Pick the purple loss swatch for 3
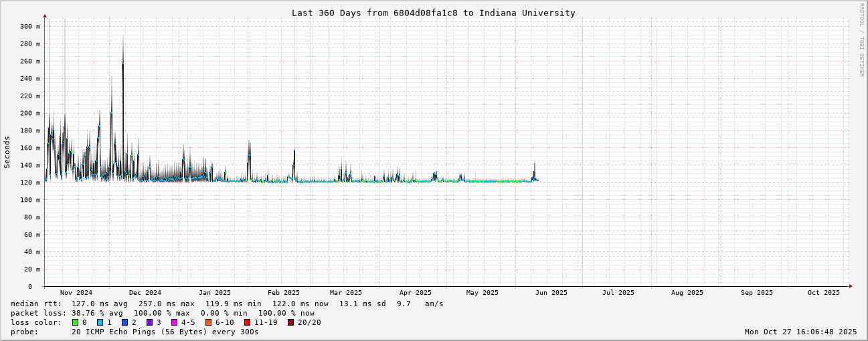868x341 pixels. 150,322
